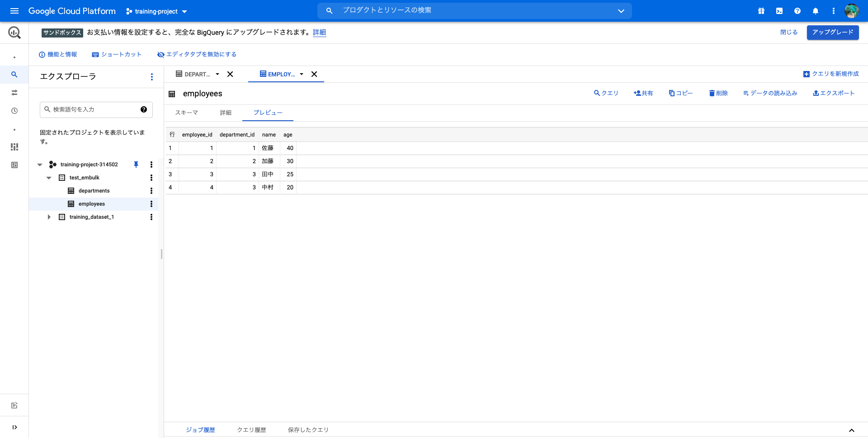868x438 pixels.
Task: Switch to the スキーマ tab
Action: 186,113
